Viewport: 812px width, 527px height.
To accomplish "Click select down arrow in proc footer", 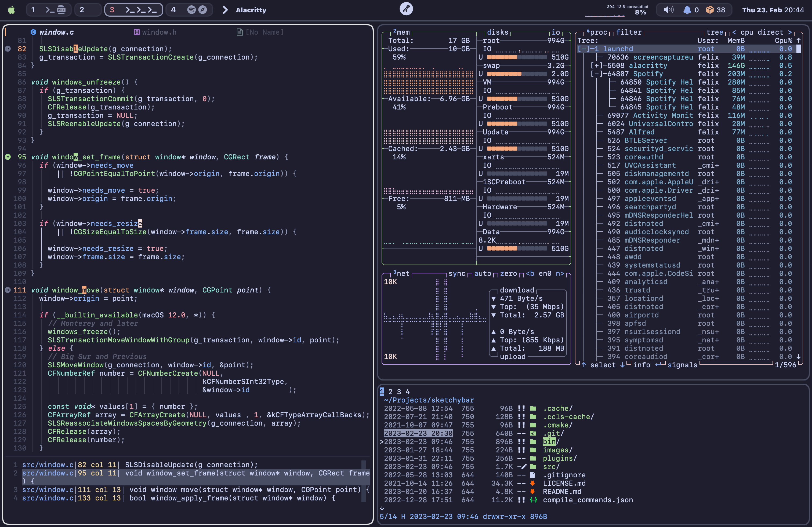I will pyautogui.click(x=622, y=365).
